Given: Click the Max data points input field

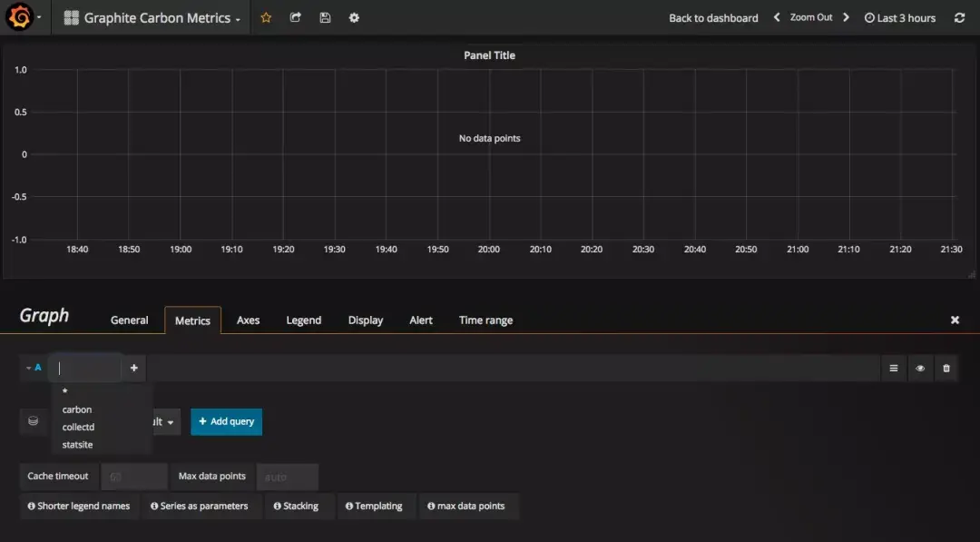Looking at the screenshot, I should click(x=288, y=477).
